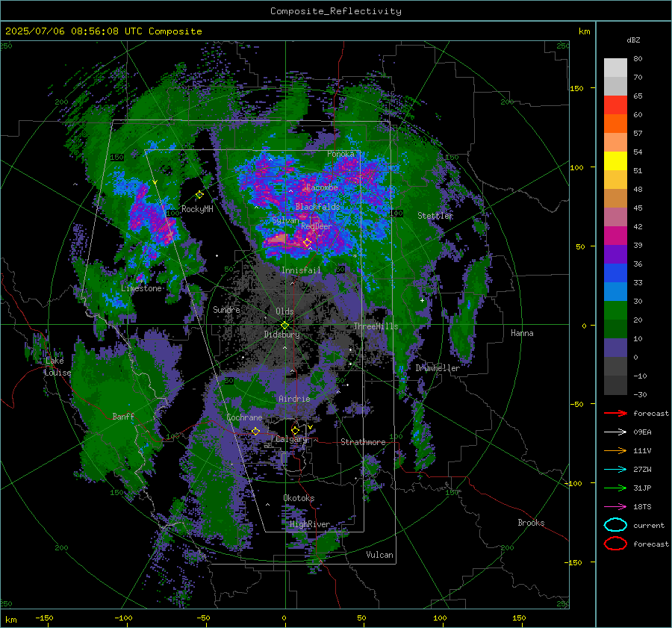Select the 10 dBZ purple swatch
Screen dimensions: 672x628
[615, 348]
